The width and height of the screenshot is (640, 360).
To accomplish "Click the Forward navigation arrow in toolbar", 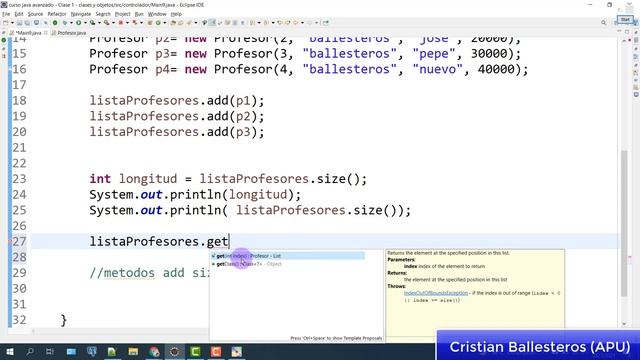I will [x=309, y=23].
